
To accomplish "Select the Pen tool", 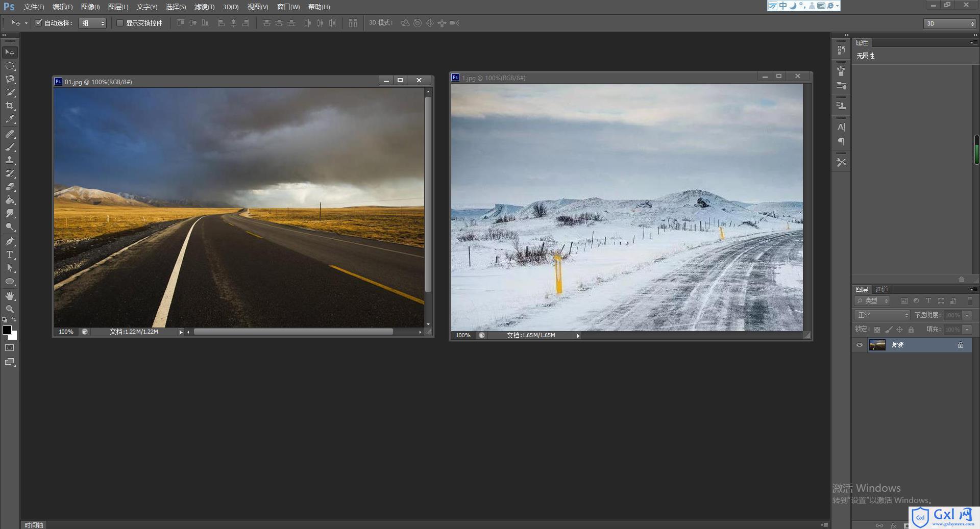I will [10, 241].
